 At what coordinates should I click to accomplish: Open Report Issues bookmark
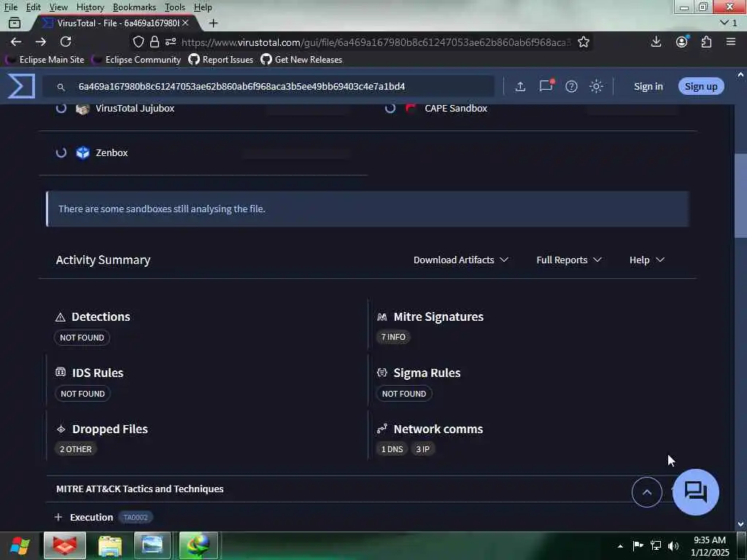(221, 60)
